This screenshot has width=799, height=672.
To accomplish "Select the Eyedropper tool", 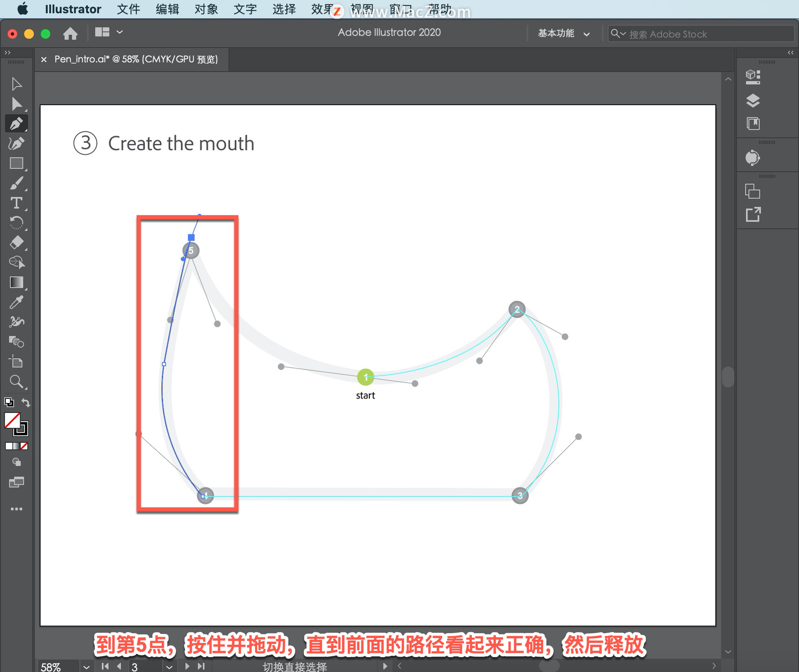I will 16,302.
